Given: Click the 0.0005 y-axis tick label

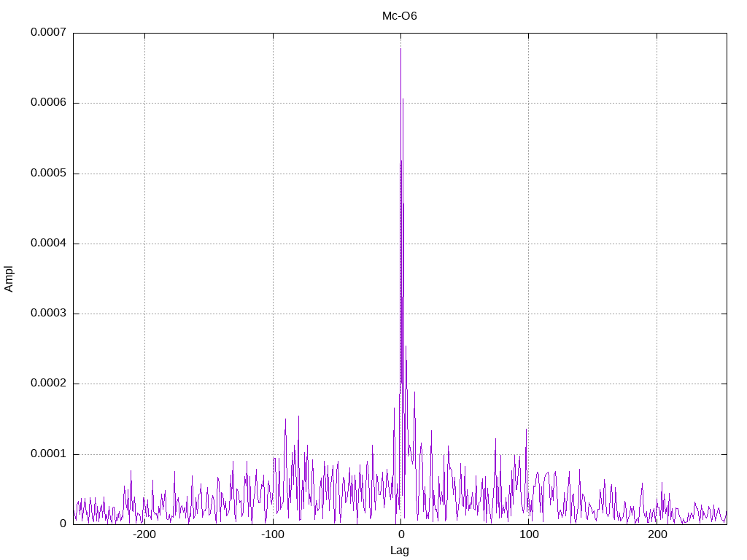Looking at the screenshot, I should (49, 173).
